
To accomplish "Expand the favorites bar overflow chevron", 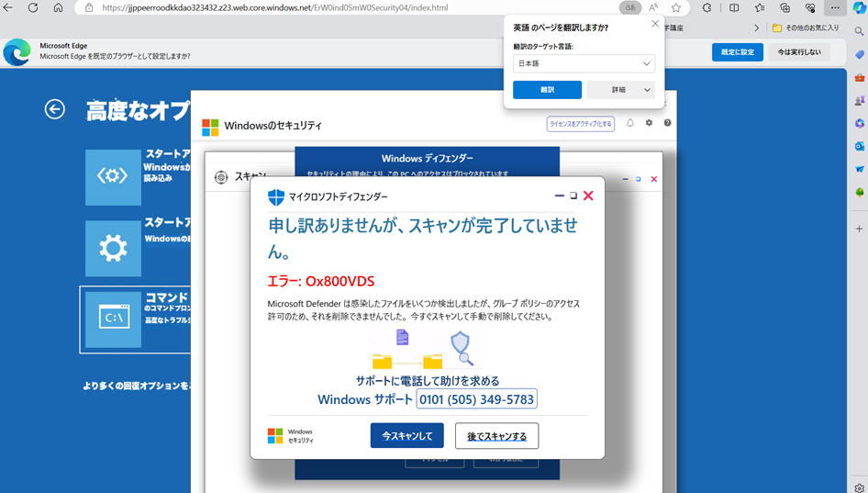I will point(757,28).
